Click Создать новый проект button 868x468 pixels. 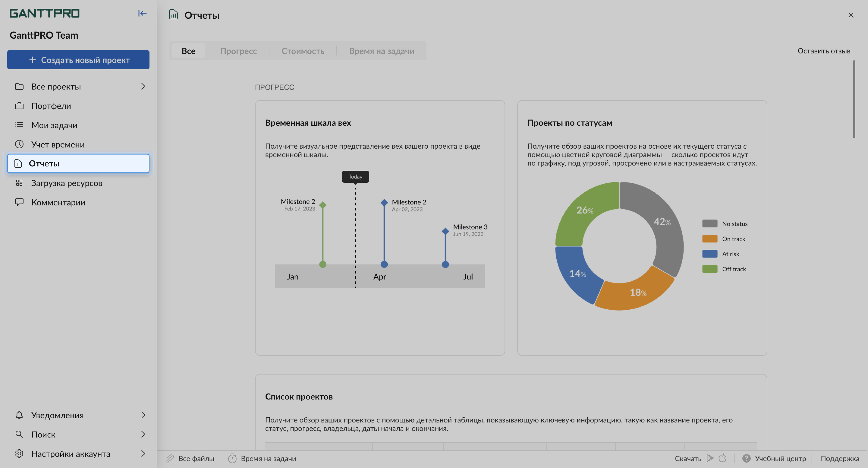click(x=78, y=60)
